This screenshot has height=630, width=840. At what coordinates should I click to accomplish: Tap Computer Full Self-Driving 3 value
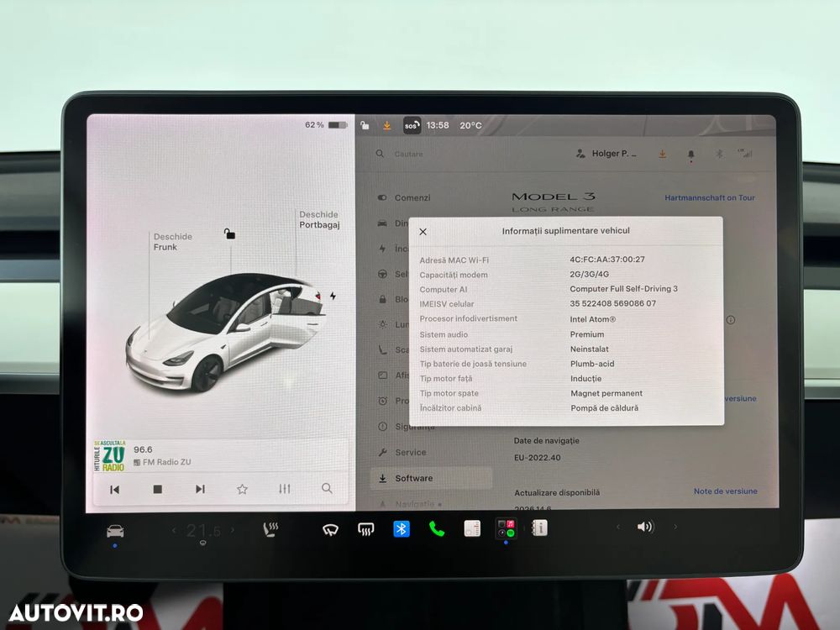623,289
